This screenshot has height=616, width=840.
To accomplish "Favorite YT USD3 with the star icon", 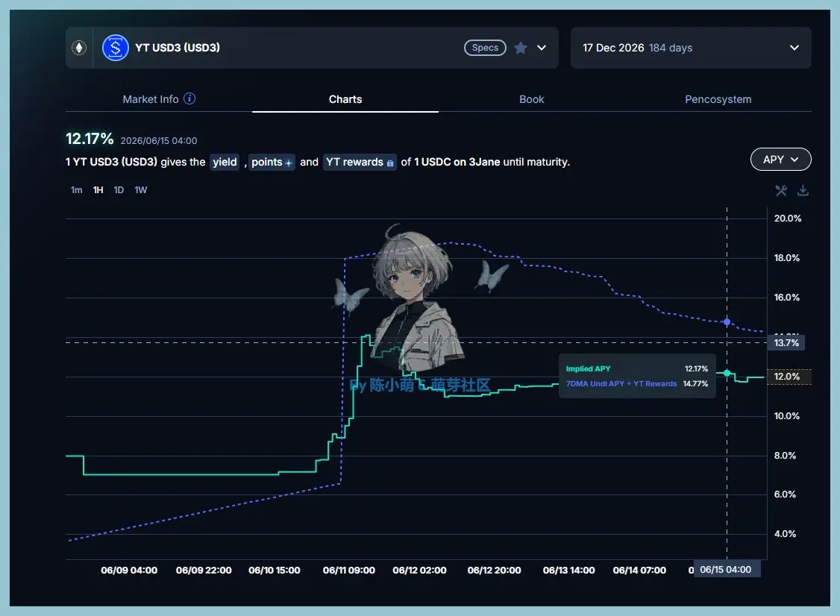I will point(520,48).
